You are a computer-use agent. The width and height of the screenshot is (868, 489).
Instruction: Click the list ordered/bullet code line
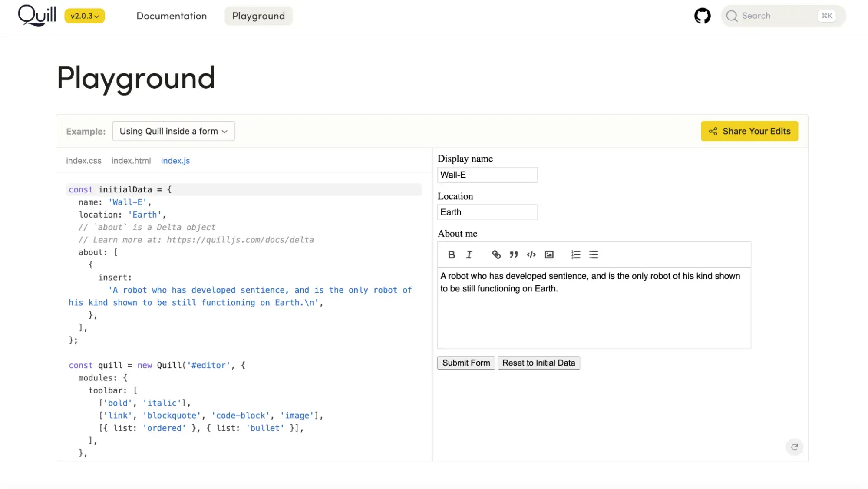pos(201,428)
